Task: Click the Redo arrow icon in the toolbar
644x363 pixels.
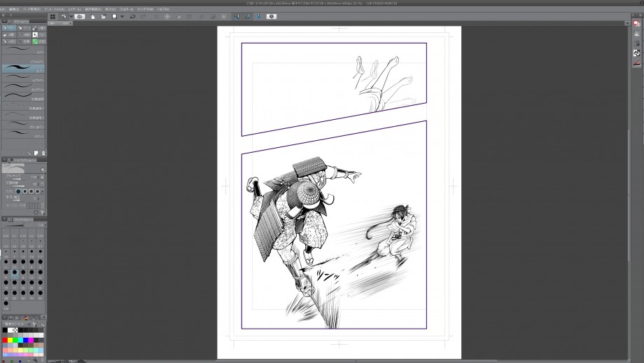Action: pyautogui.click(x=142, y=16)
